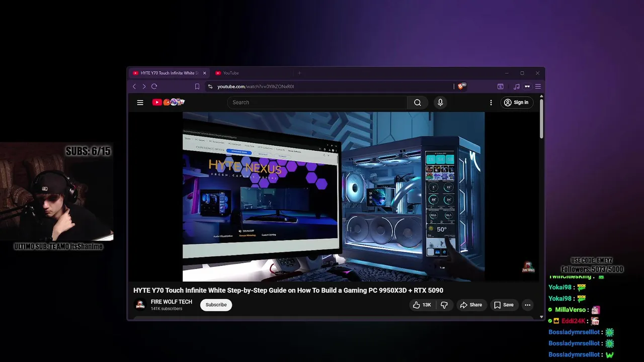The width and height of the screenshot is (644, 362).
Task: Switch to the HYTE Y70 Touch tab
Action: [x=169, y=73]
